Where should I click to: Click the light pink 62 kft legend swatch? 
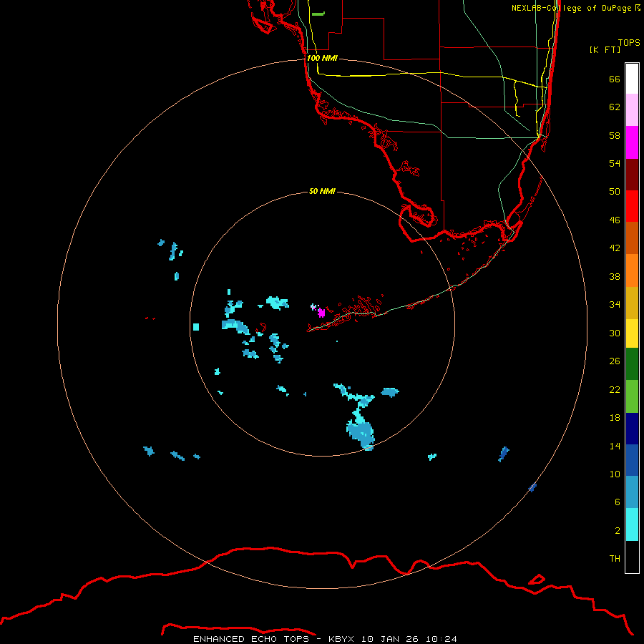tap(632, 109)
